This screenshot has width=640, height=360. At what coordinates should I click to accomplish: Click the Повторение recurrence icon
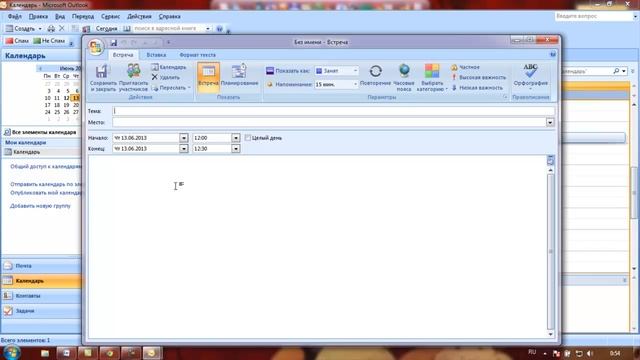(x=376, y=76)
